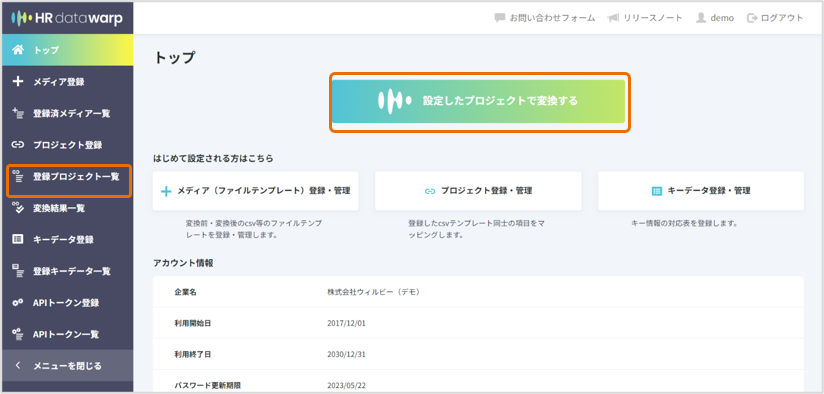Image resolution: width=824 pixels, height=394 pixels.
Task: Click 設定したプロジェクトで変換する button
Action: 479,101
